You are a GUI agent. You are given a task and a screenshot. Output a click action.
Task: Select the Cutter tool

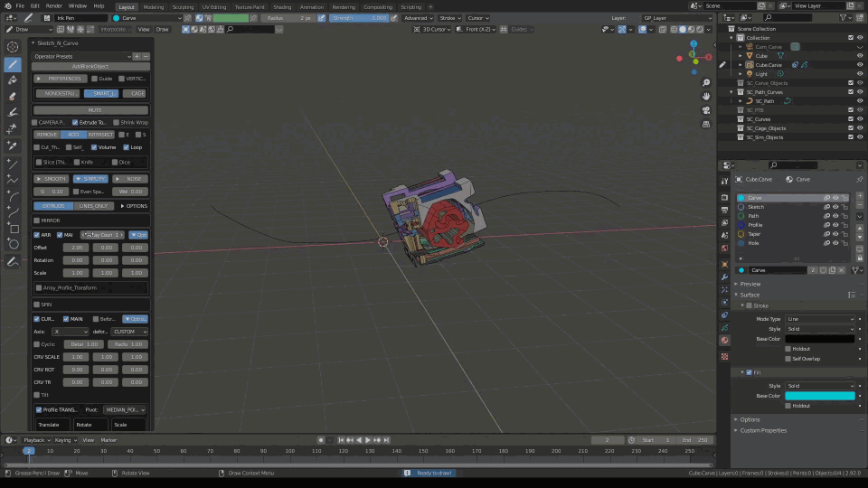[13, 128]
